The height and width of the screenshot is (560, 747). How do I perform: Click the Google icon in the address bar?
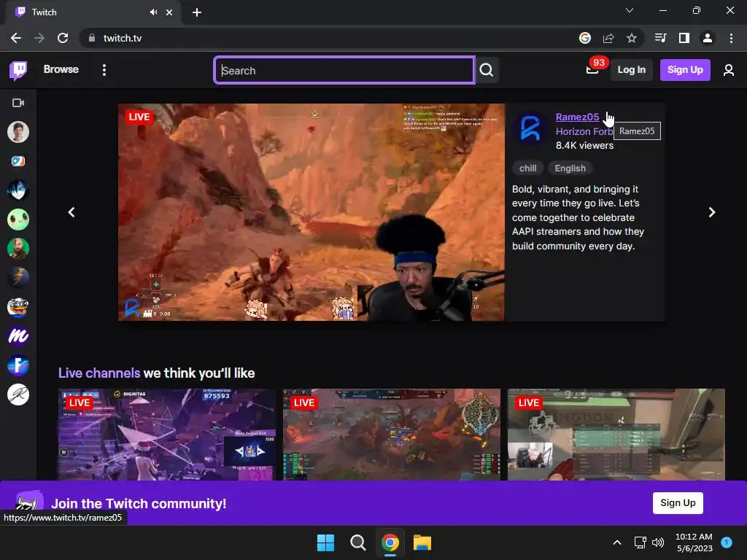585,38
